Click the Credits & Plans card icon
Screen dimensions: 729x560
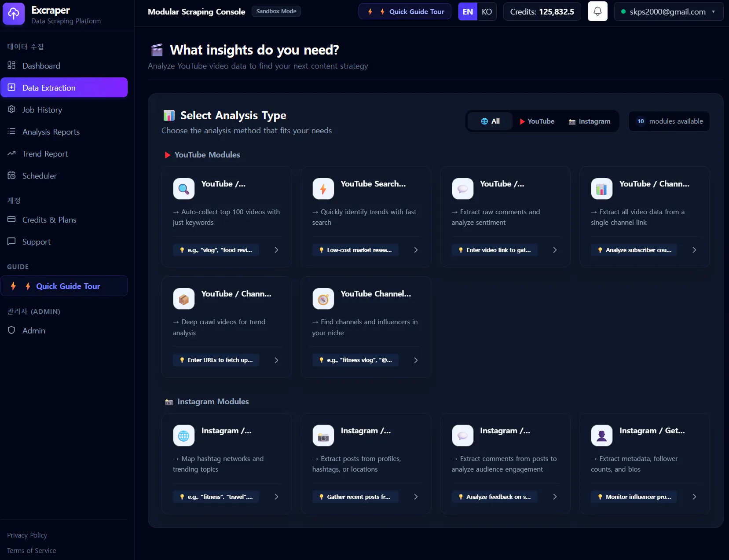11,219
